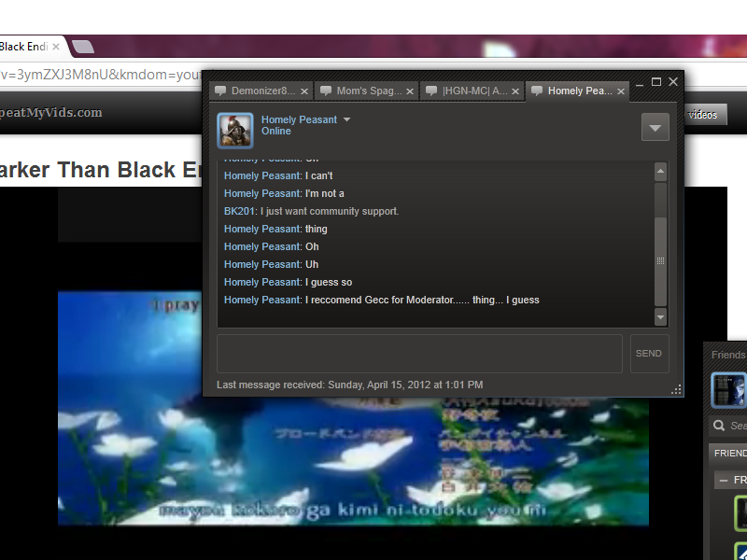Expand the arrow next to Homely Peasant's name
747x560 pixels.
point(346,119)
